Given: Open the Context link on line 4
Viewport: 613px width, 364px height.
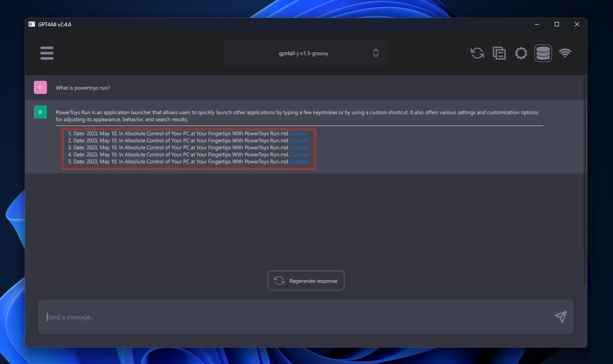Looking at the screenshot, I should pyautogui.click(x=299, y=155).
